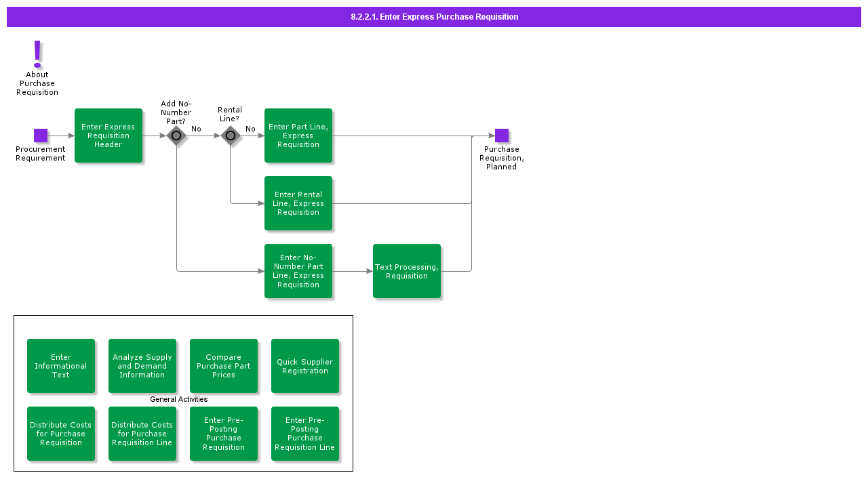
Task: Open the Analyze Supply and Demand Information activity
Action: 142,366
